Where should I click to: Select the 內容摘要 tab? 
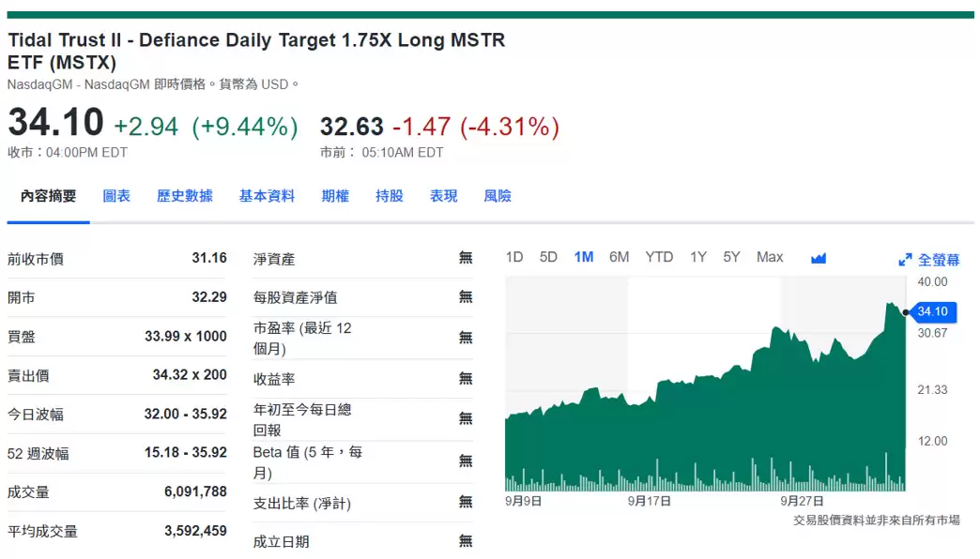click(x=49, y=196)
